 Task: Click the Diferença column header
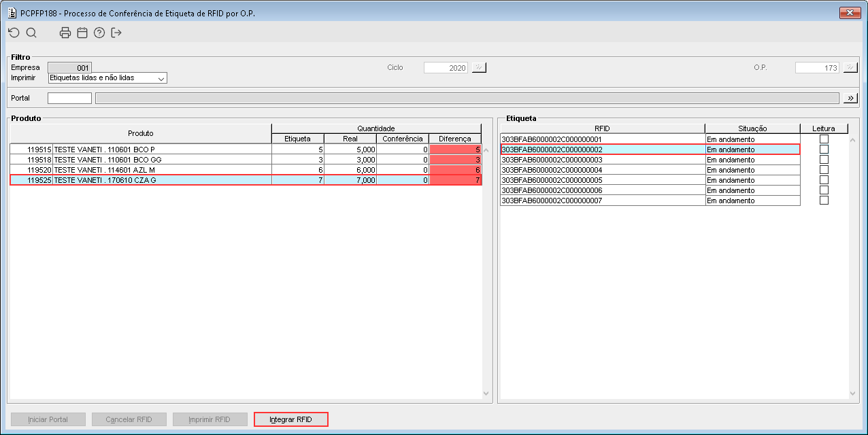[x=455, y=139]
